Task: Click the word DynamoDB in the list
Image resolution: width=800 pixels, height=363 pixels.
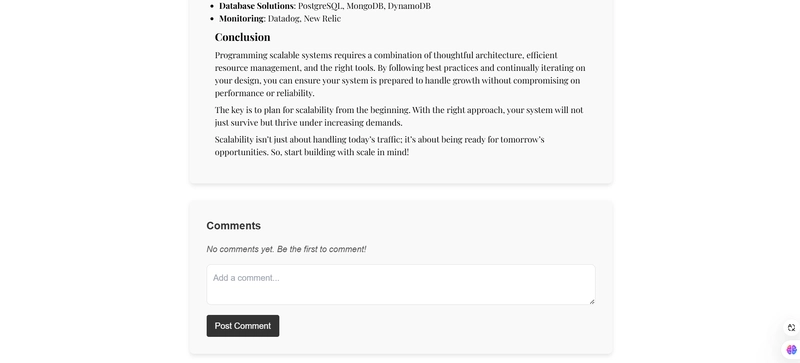Action: pos(409,6)
